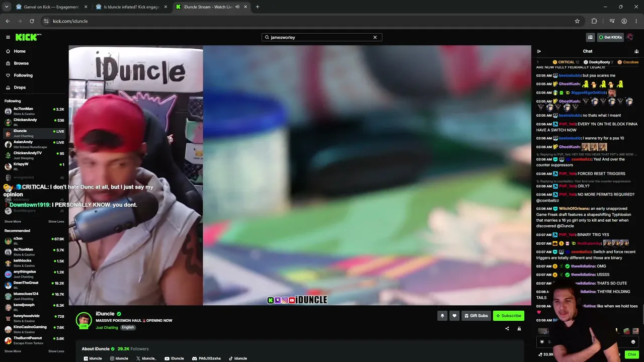This screenshot has height=362, width=644.
Task: Open anythingelse recommended channel
Action: pyautogui.click(x=34, y=274)
